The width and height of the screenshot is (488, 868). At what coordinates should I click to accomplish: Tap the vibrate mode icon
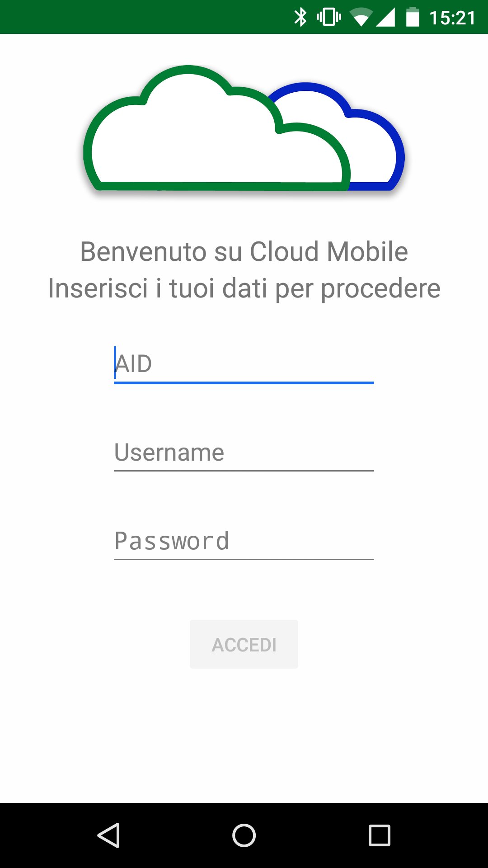(x=328, y=18)
